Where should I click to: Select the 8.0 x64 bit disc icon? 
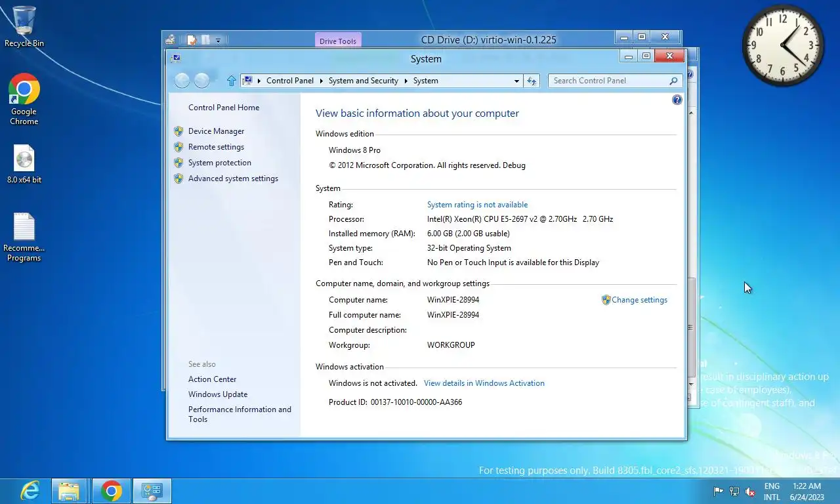pyautogui.click(x=24, y=164)
